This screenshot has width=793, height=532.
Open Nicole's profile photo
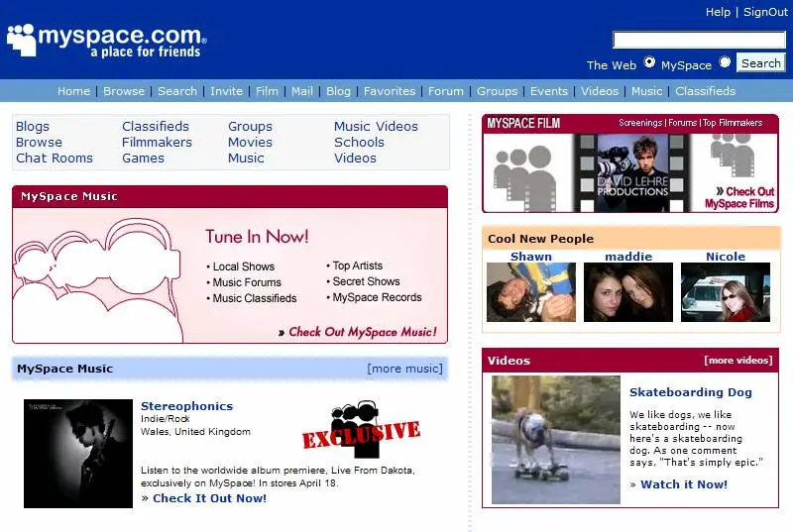coord(726,292)
